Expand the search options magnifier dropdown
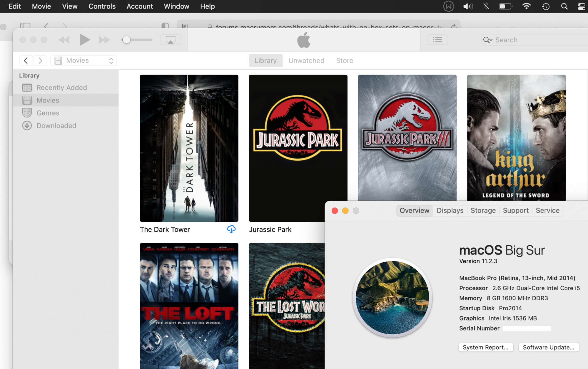 (488, 40)
